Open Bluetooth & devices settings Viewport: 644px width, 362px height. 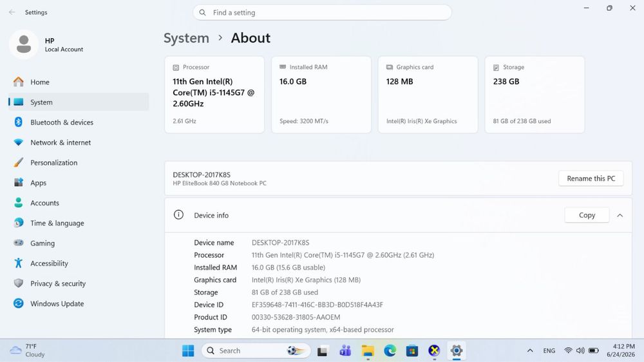coord(78,122)
